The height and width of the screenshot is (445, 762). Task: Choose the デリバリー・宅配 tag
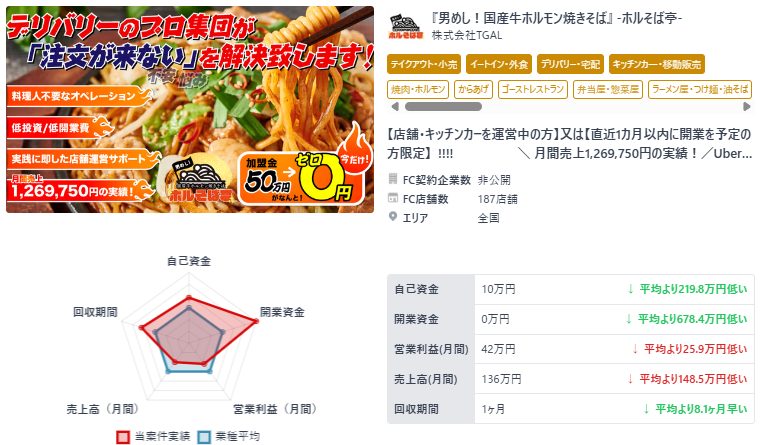(570, 64)
